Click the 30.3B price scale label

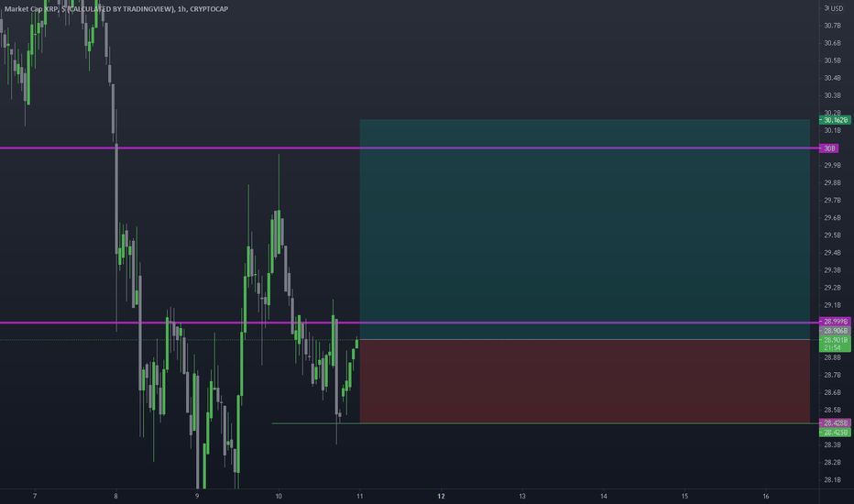click(832, 95)
